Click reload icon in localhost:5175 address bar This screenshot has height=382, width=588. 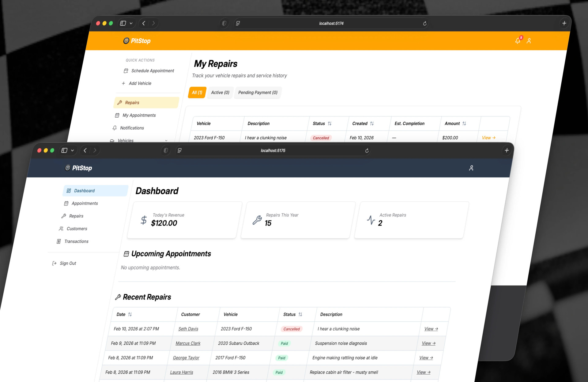(367, 150)
